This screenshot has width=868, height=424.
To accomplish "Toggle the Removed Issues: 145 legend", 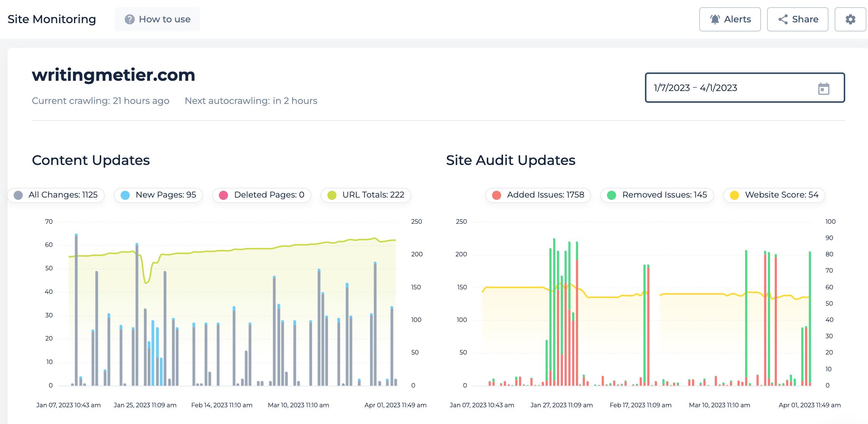I will click(657, 195).
